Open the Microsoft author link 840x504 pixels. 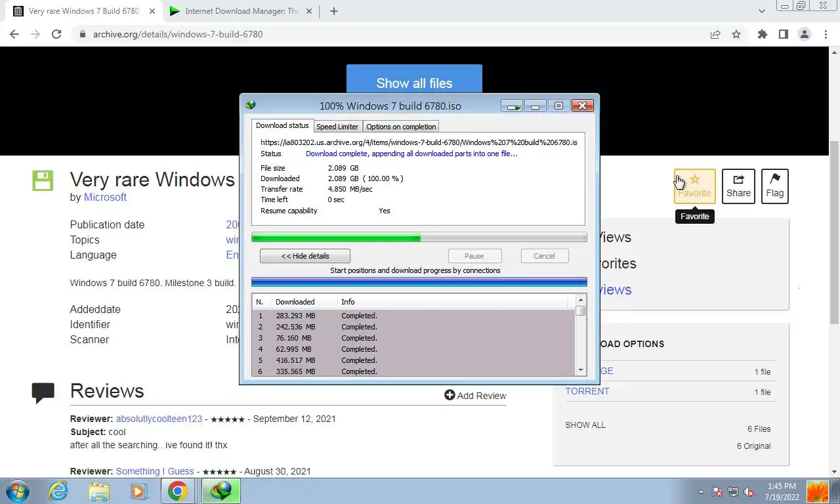click(x=105, y=197)
